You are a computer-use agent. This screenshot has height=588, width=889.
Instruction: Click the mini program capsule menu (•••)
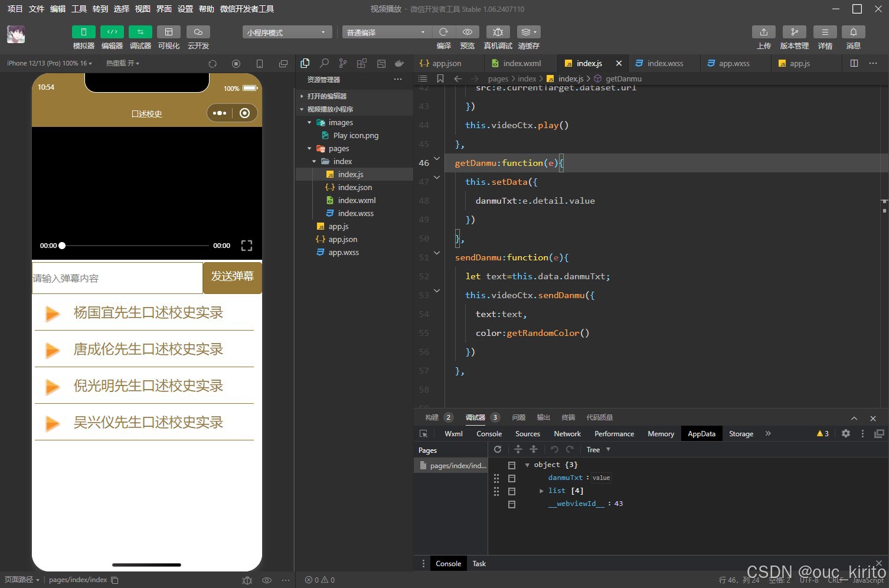tap(220, 113)
